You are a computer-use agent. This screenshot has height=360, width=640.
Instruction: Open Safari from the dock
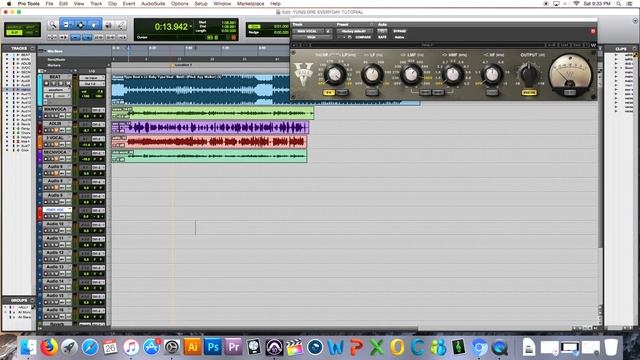(x=90, y=347)
